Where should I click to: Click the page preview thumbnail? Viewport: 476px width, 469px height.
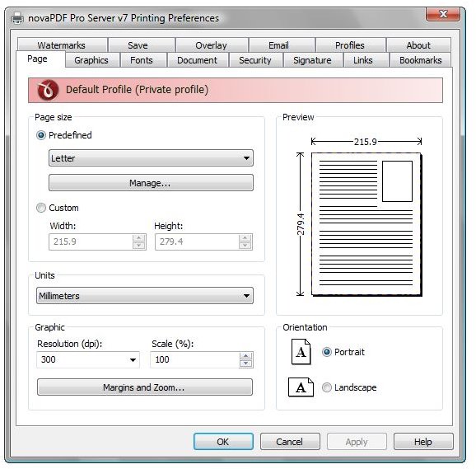coord(366,224)
